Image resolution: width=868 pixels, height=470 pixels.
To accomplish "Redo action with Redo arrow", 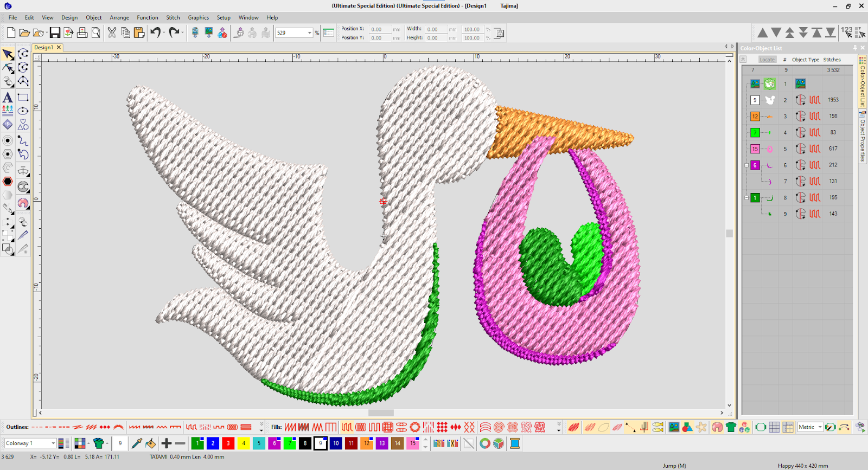I will click(x=174, y=33).
